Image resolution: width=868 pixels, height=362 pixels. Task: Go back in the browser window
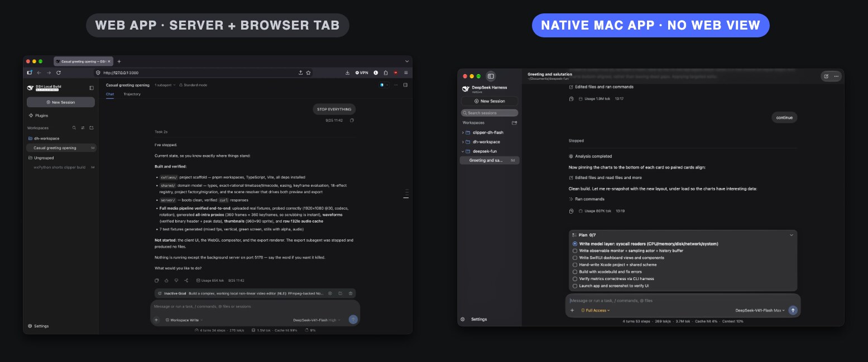[39, 73]
